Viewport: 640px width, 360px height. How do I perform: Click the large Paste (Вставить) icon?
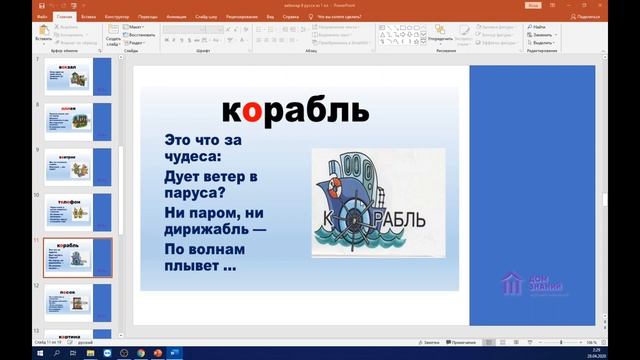44,31
